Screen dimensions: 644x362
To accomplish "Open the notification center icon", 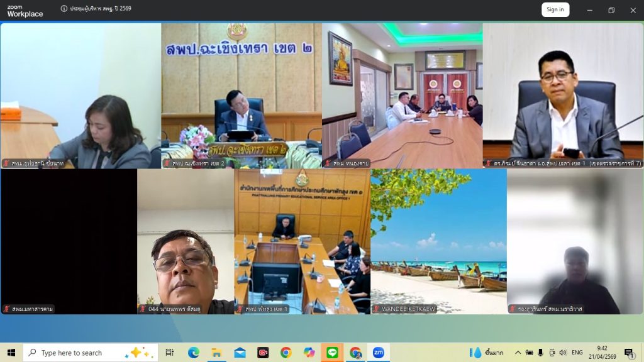I will pyautogui.click(x=629, y=353).
